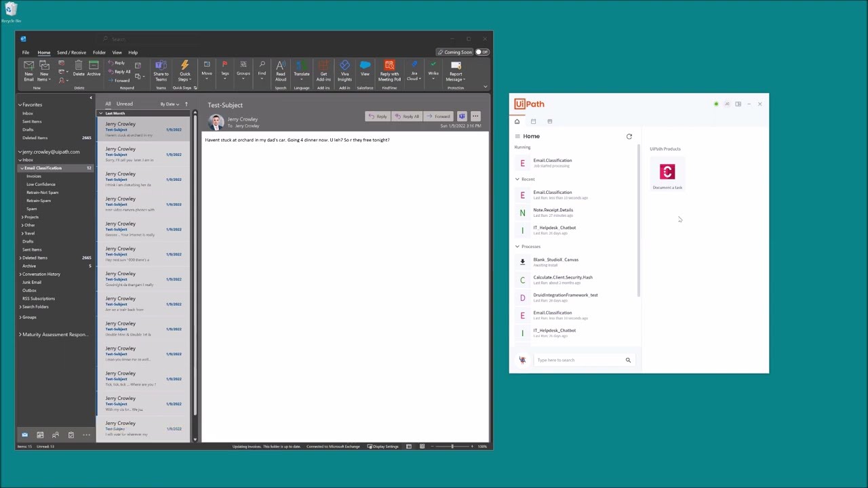The width and height of the screenshot is (868, 488).
Task: Install Blank_StudioX_Canvas via its download icon
Action: 522,262
